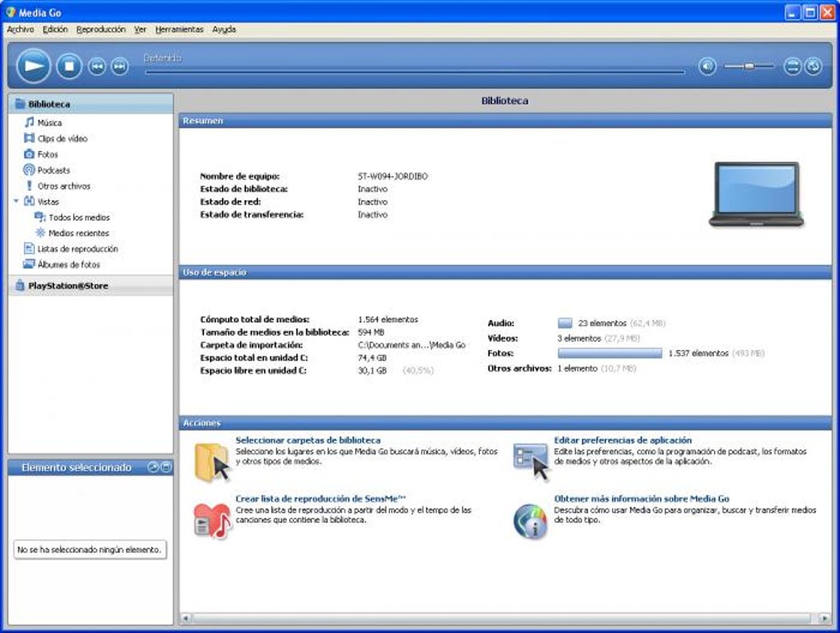This screenshot has width=840, height=633.
Task: Skip to the next track
Action: (119, 67)
